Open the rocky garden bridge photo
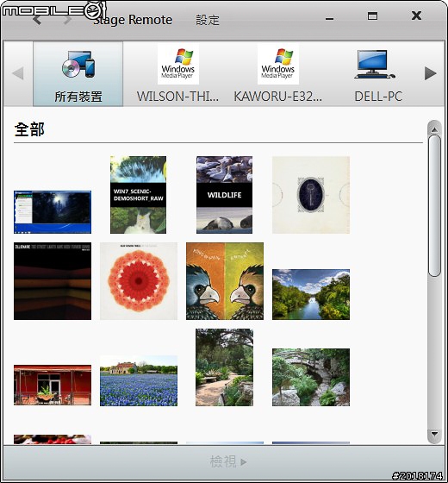This screenshot has width=448, height=483. (311, 377)
